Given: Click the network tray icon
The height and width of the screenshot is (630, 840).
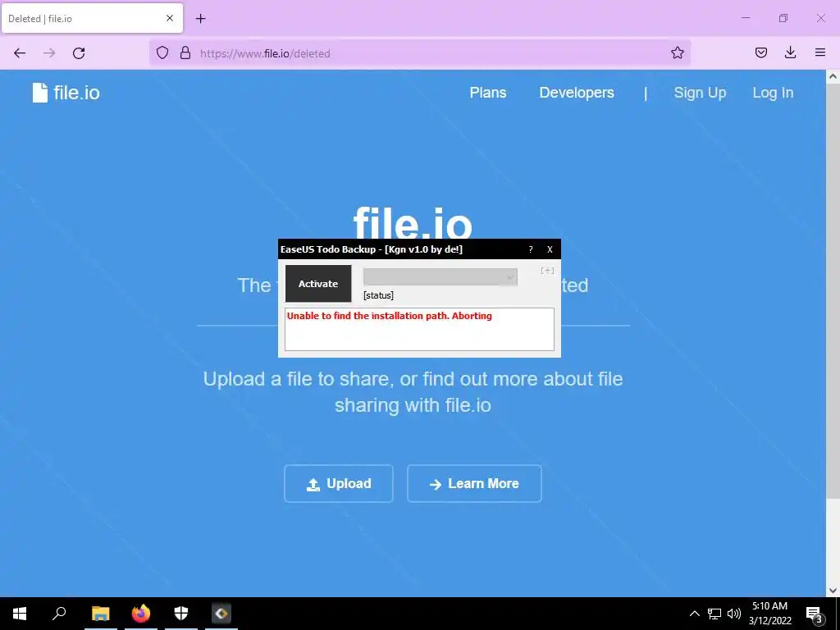Looking at the screenshot, I should tap(714, 614).
